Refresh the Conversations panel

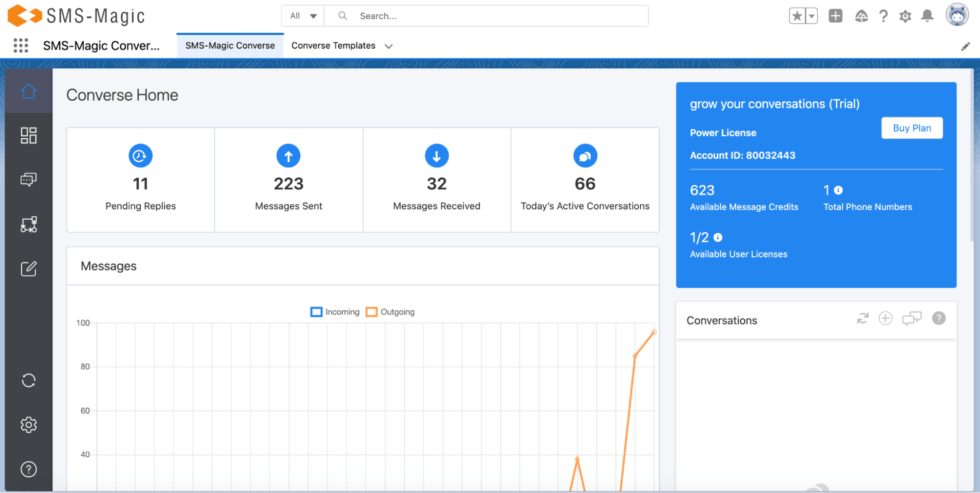pyautogui.click(x=863, y=319)
